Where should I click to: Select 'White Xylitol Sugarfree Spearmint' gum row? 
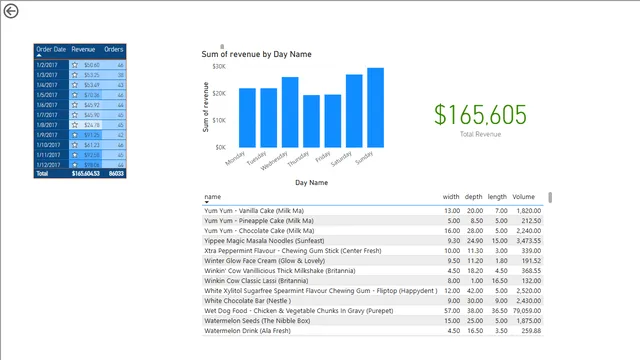[373, 291]
